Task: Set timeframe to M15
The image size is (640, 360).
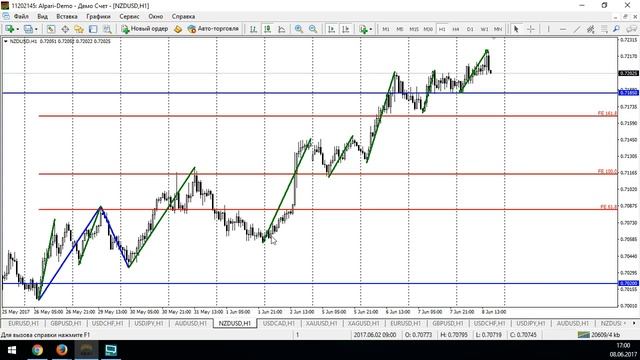Action: [x=414, y=29]
